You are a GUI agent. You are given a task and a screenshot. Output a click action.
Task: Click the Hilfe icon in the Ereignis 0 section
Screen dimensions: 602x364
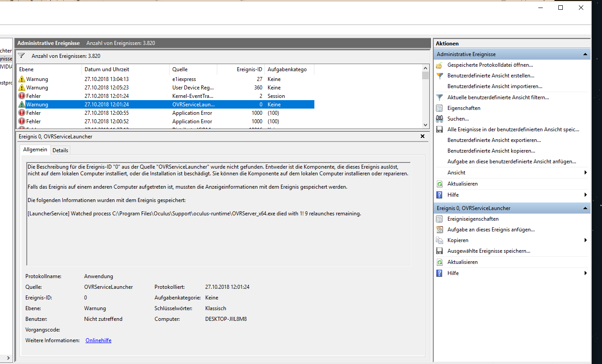[439, 273]
